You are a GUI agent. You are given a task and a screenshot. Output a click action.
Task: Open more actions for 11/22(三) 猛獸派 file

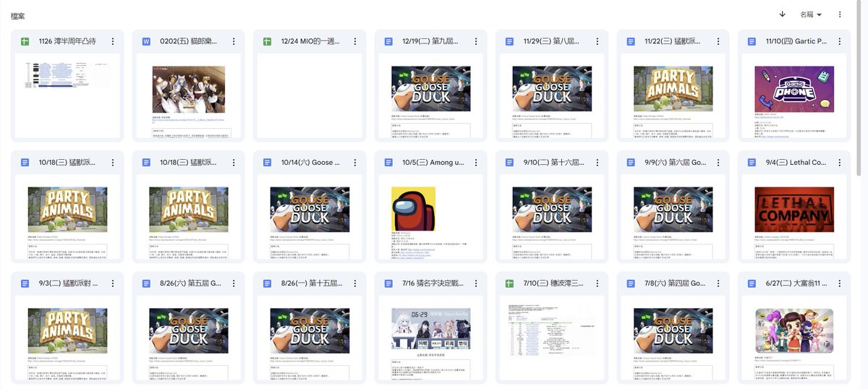pos(718,42)
